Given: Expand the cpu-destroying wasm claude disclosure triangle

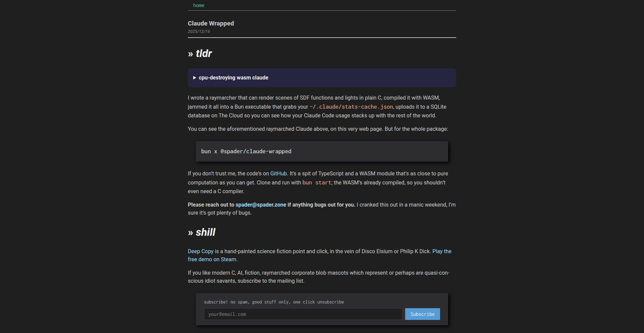Looking at the screenshot, I should (195, 78).
